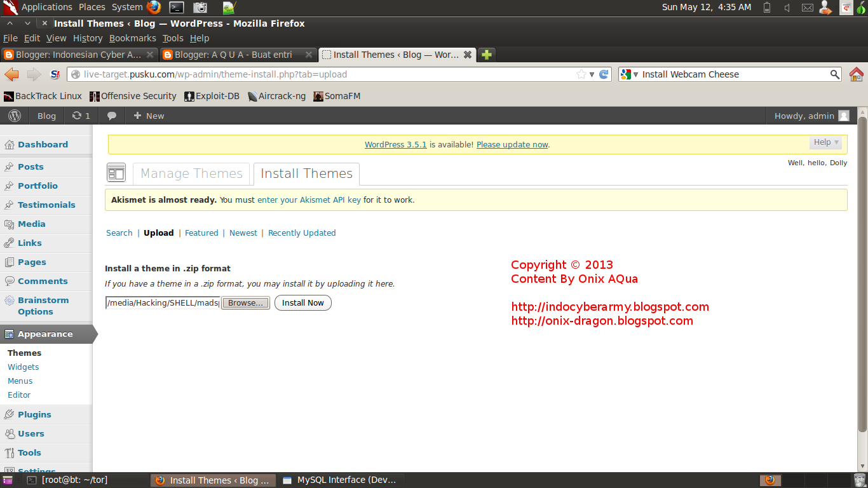
Task: Open the Bookmarks menu
Action: point(133,38)
